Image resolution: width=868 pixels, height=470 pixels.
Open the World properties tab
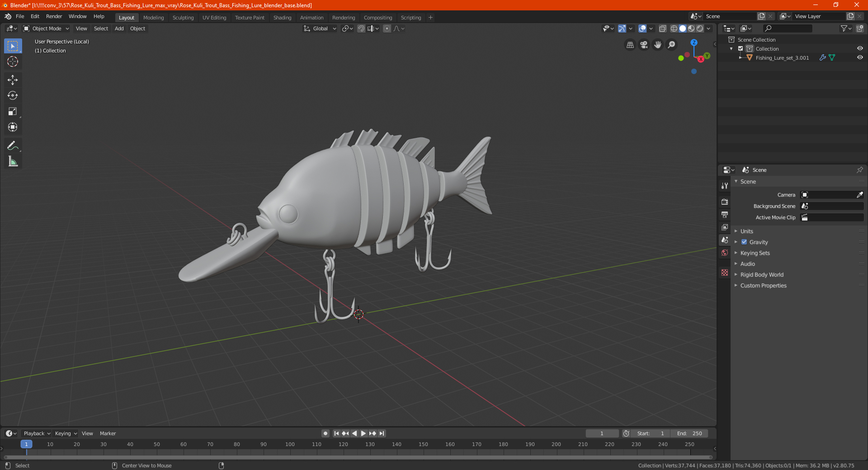click(x=725, y=253)
